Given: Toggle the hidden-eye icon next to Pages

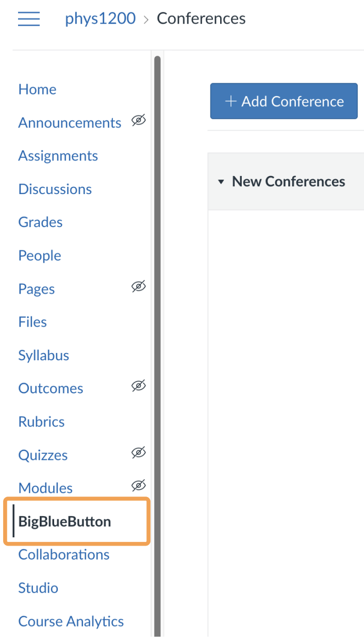Looking at the screenshot, I should [138, 286].
